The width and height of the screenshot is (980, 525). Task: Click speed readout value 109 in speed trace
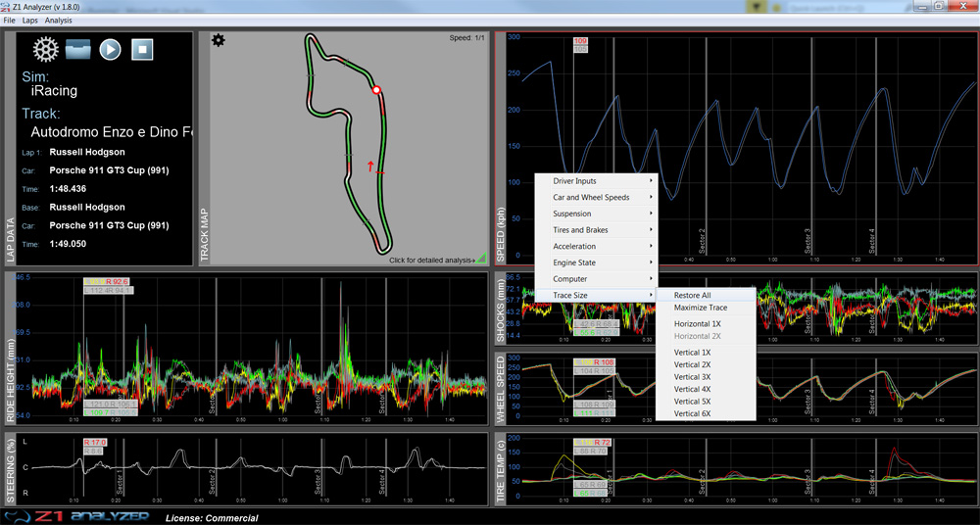coord(580,41)
